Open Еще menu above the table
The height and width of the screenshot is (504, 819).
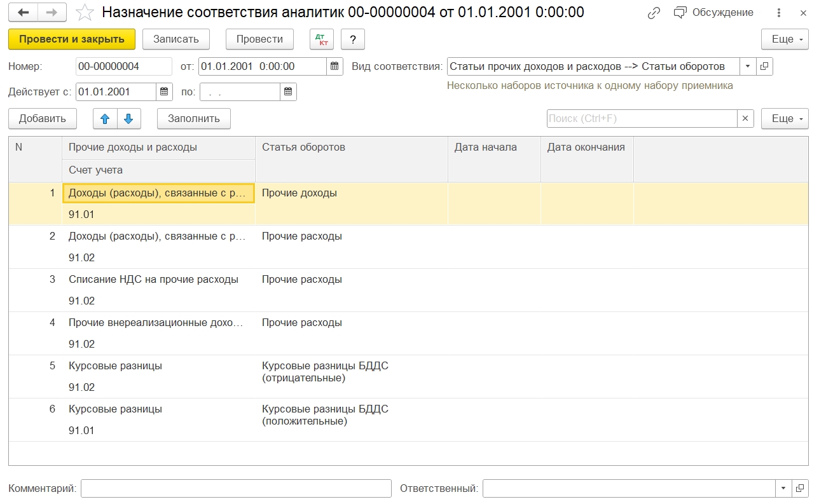coord(784,118)
